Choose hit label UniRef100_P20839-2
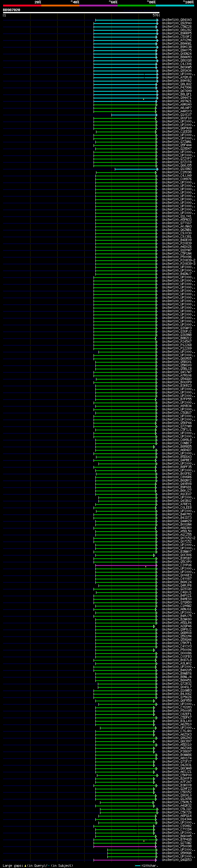This screenshot has width=197, height=868. 179,260
